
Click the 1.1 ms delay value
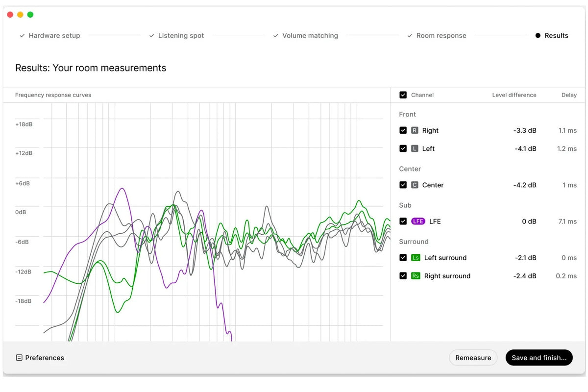(567, 130)
